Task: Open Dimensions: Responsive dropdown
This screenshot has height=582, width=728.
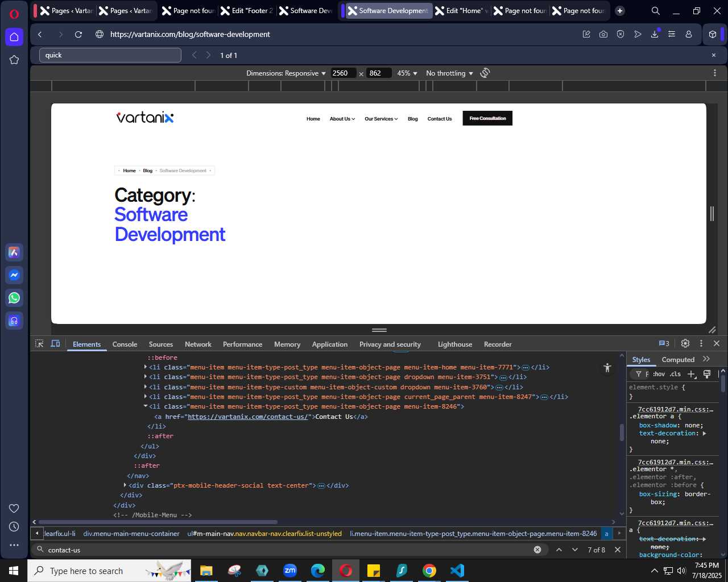Action: (286, 73)
